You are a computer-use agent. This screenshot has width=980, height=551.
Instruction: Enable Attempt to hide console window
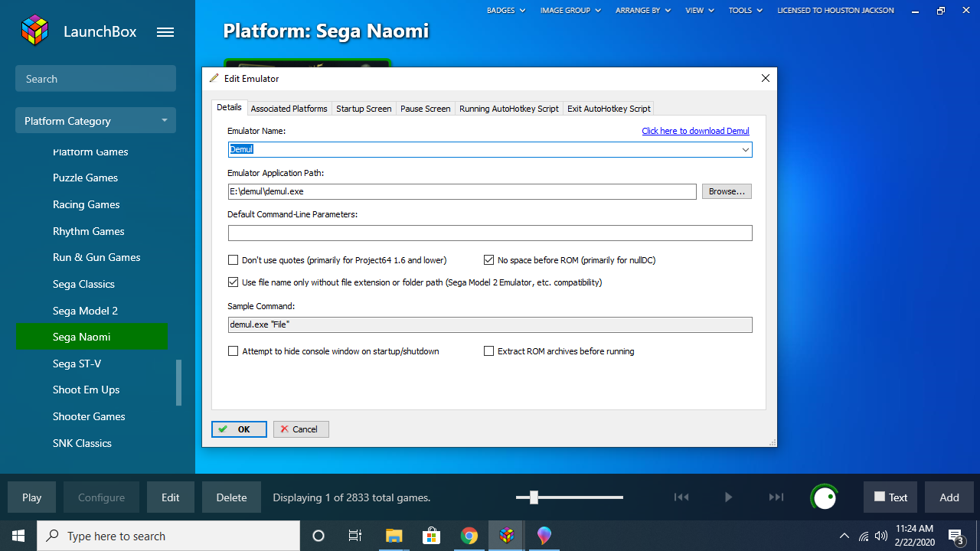point(234,351)
